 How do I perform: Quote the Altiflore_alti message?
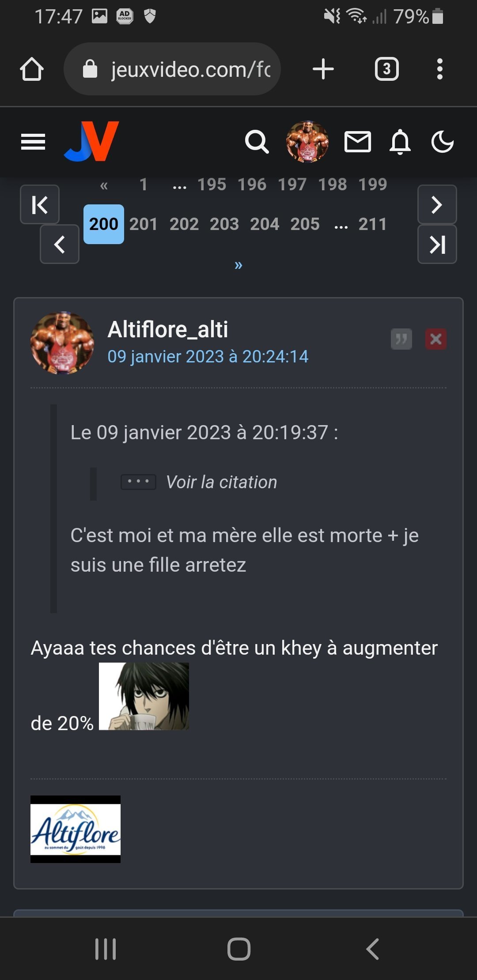pyautogui.click(x=401, y=339)
